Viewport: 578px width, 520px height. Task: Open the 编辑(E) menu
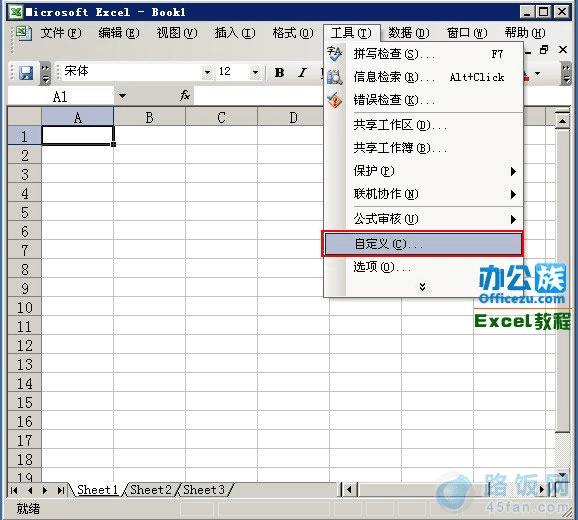tap(119, 33)
